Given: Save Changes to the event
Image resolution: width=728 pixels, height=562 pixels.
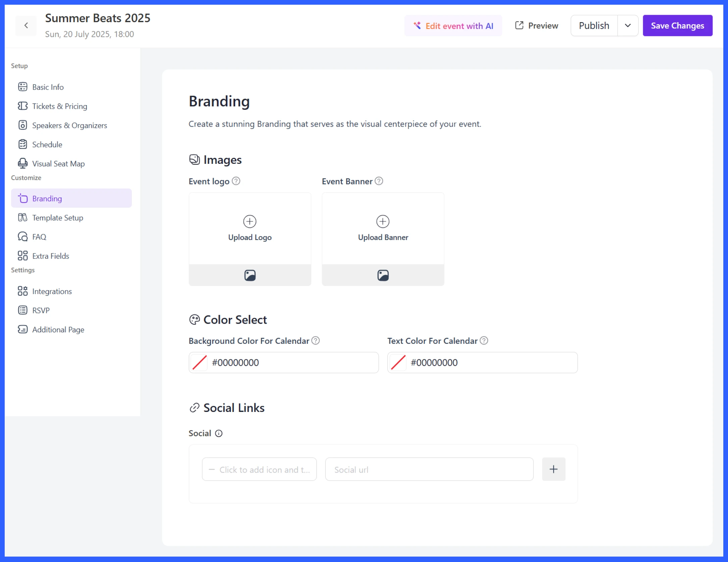Looking at the screenshot, I should (677, 26).
